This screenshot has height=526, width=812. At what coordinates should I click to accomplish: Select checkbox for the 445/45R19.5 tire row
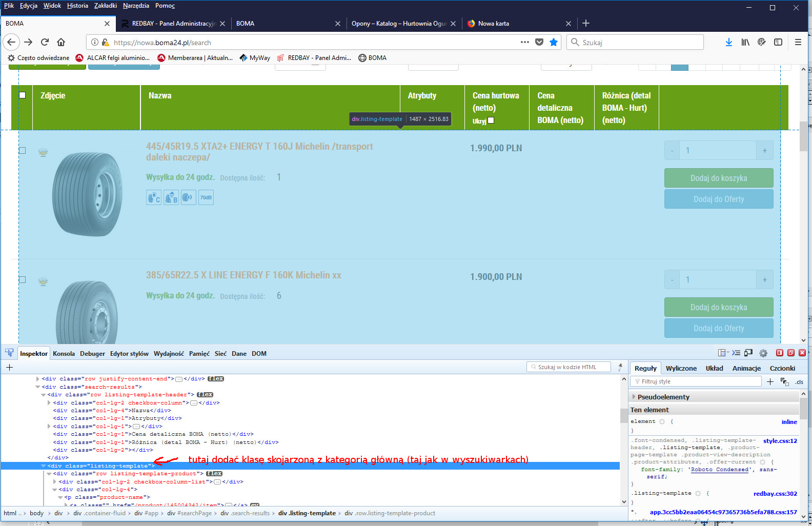pyautogui.click(x=22, y=150)
